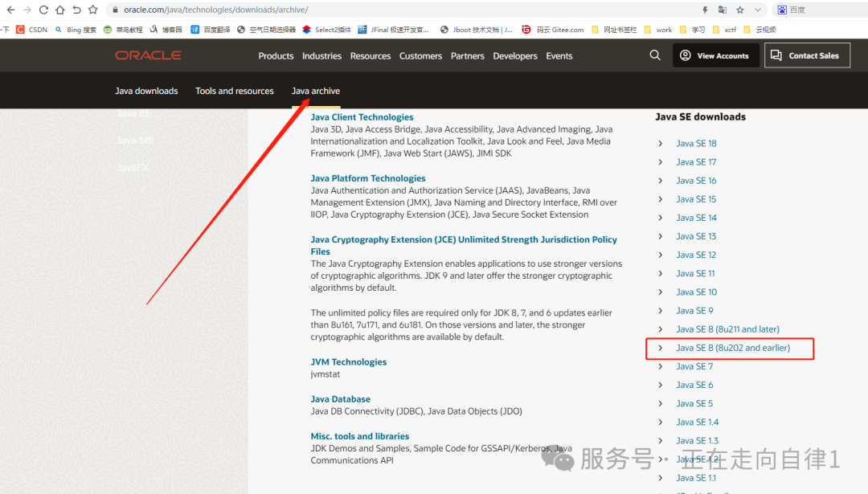868x494 pixels.
Task: Open the Oracle site search icon
Action: pos(655,55)
